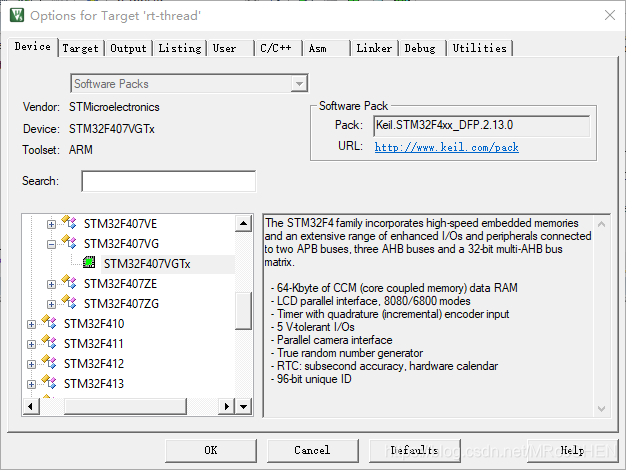Select the STM32F407VG tree item label
The height and width of the screenshot is (470, 626).
click(x=121, y=244)
